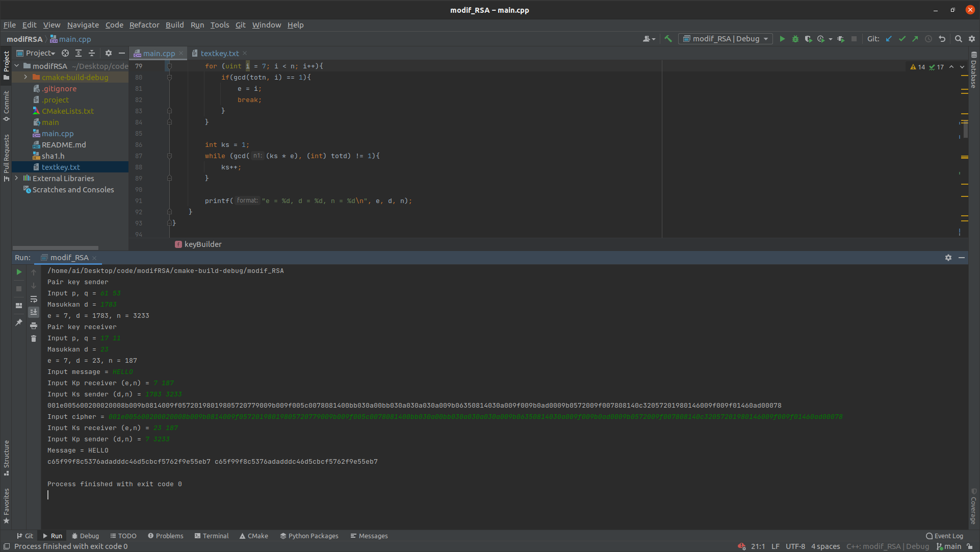
Task: Click the Rollback undo icon
Action: (x=942, y=39)
